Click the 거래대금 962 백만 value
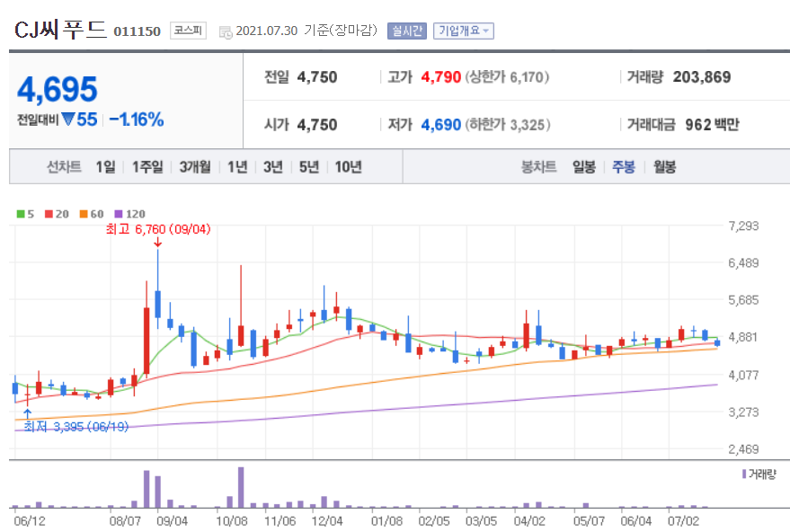Viewport: 790px width, 532px height. [x=712, y=124]
